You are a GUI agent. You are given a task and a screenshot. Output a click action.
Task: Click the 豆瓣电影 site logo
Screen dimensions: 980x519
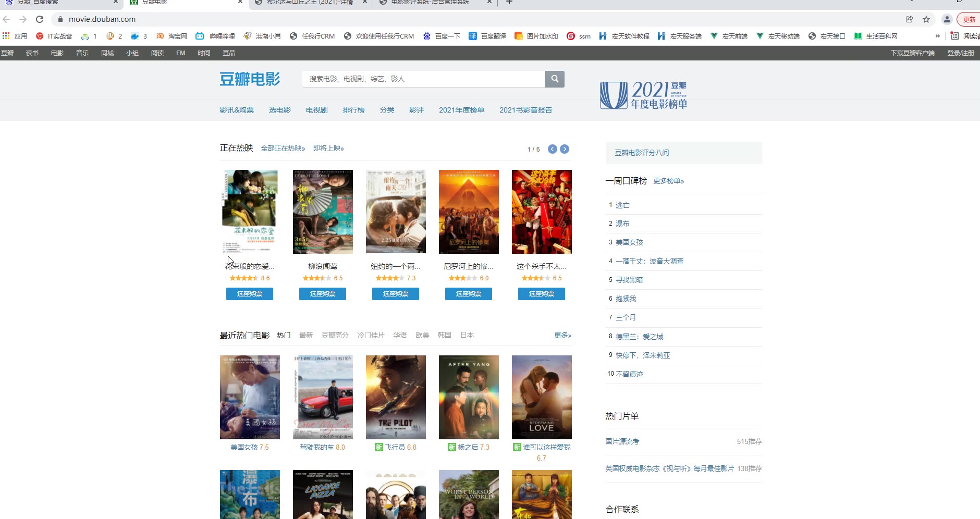250,79
